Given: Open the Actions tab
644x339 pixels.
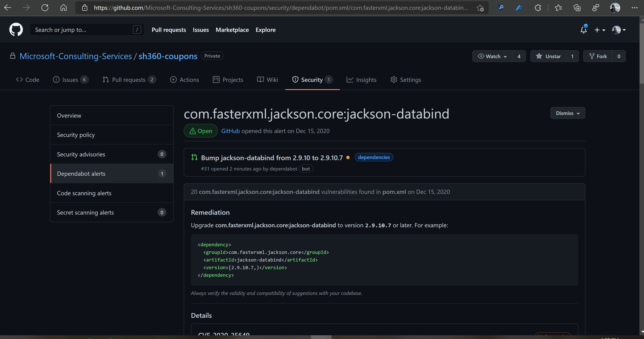Looking at the screenshot, I should coord(185,80).
